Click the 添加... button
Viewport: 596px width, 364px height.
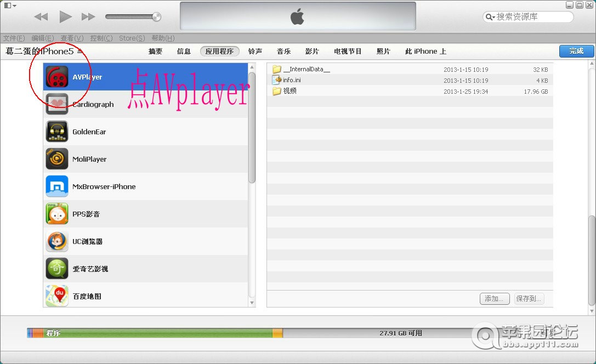pos(494,299)
